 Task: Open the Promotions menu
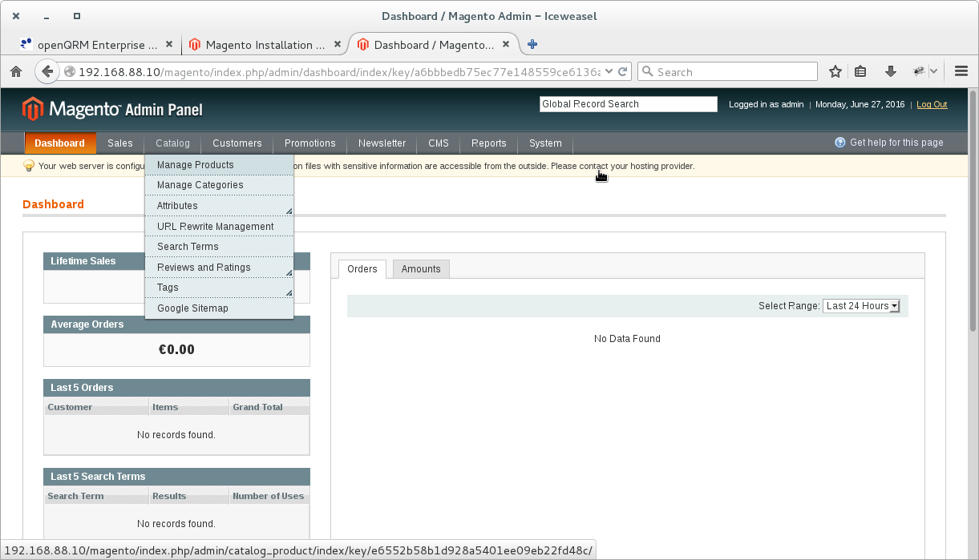(x=310, y=143)
